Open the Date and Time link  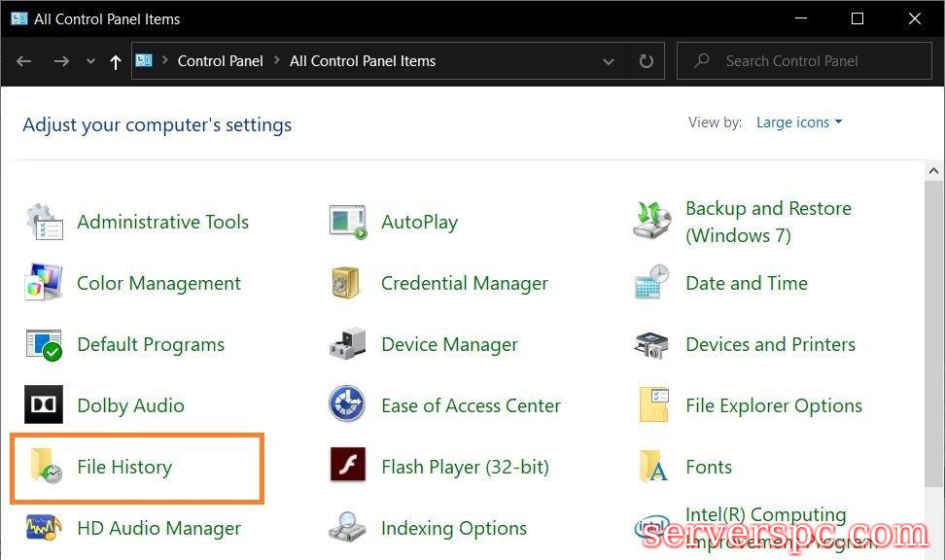tap(746, 284)
